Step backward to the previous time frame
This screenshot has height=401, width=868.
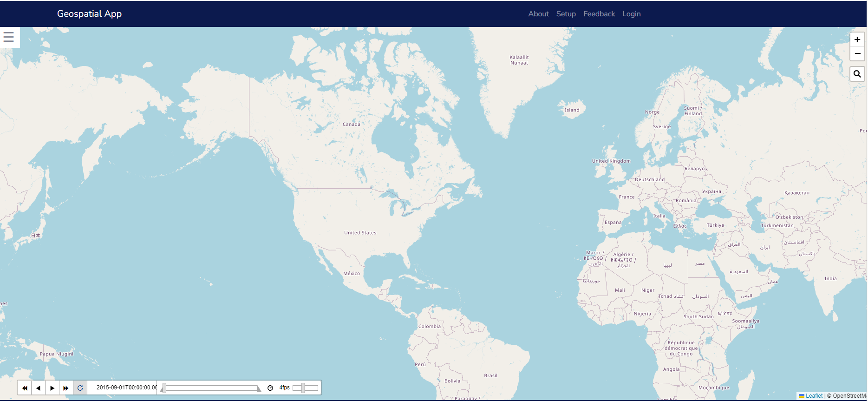click(x=25, y=388)
